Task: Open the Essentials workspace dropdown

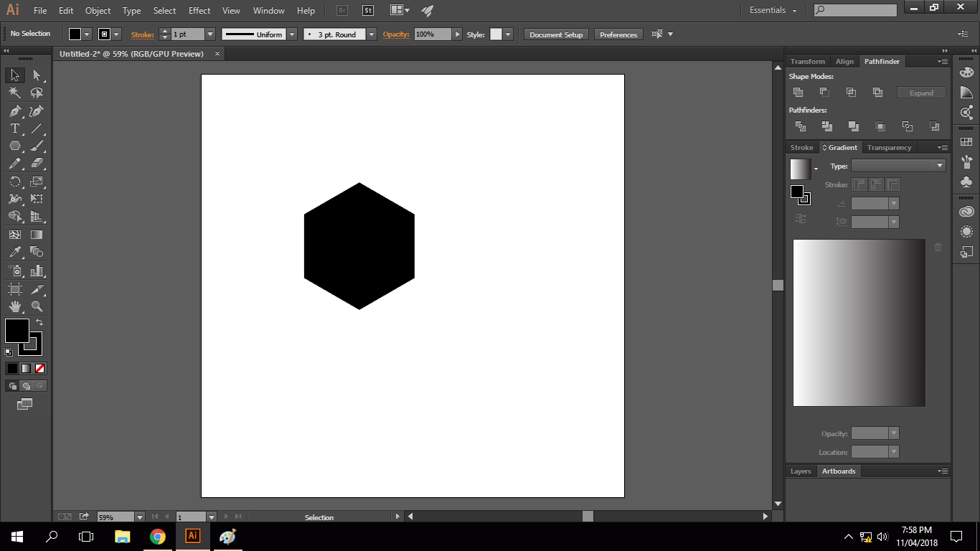Action: coord(773,11)
